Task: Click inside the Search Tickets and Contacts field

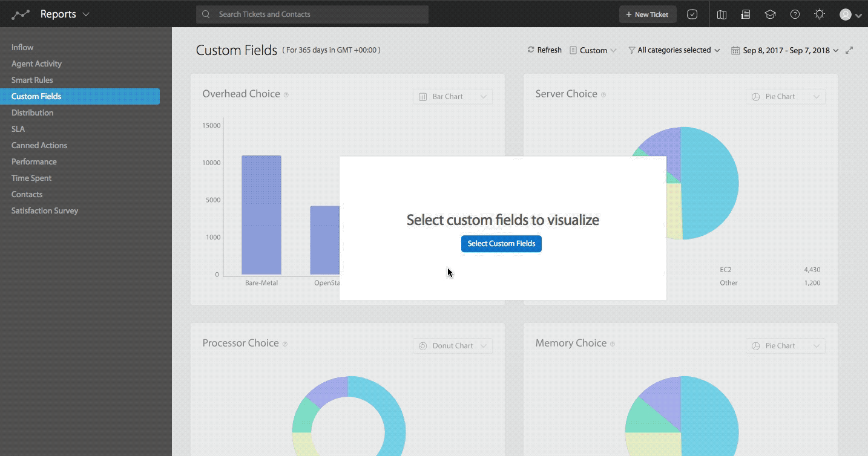Action: pos(312,14)
